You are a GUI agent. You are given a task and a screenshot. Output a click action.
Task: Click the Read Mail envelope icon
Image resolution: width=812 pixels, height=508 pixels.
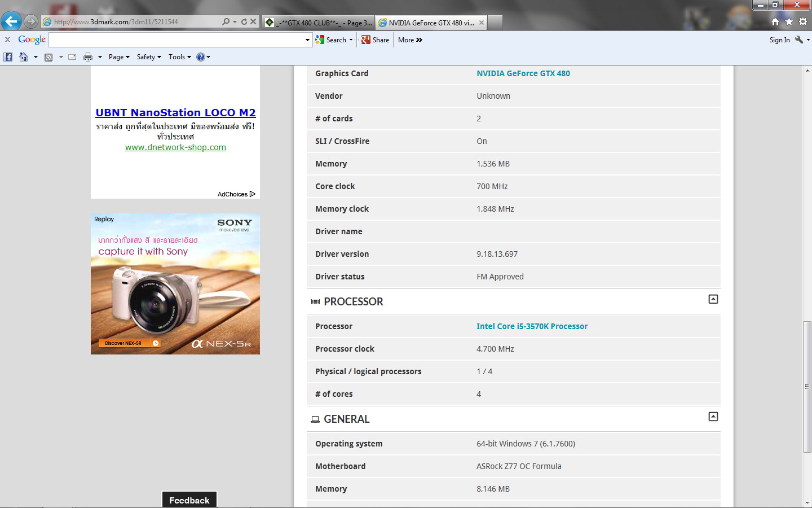72,57
